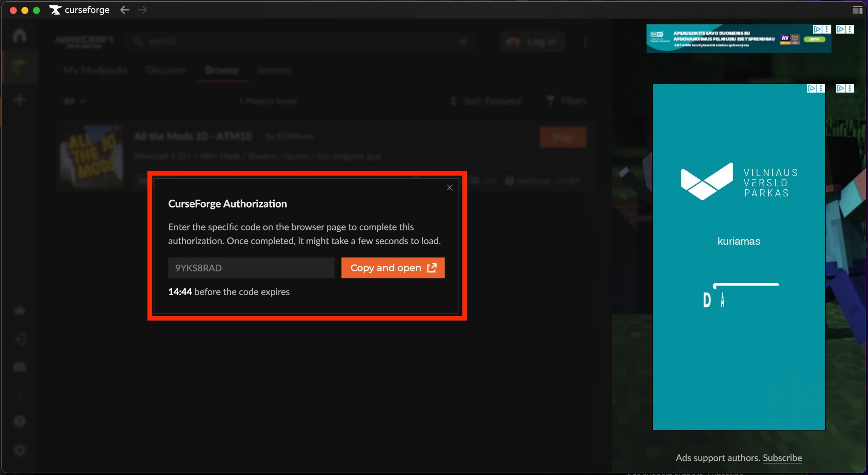Clear the search field with X icon

(x=463, y=42)
